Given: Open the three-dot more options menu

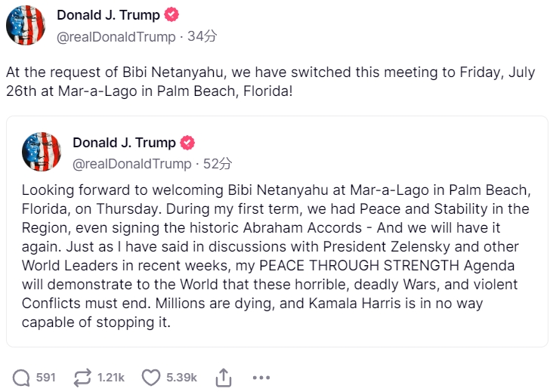Looking at the screenshot, I should 261,377.
